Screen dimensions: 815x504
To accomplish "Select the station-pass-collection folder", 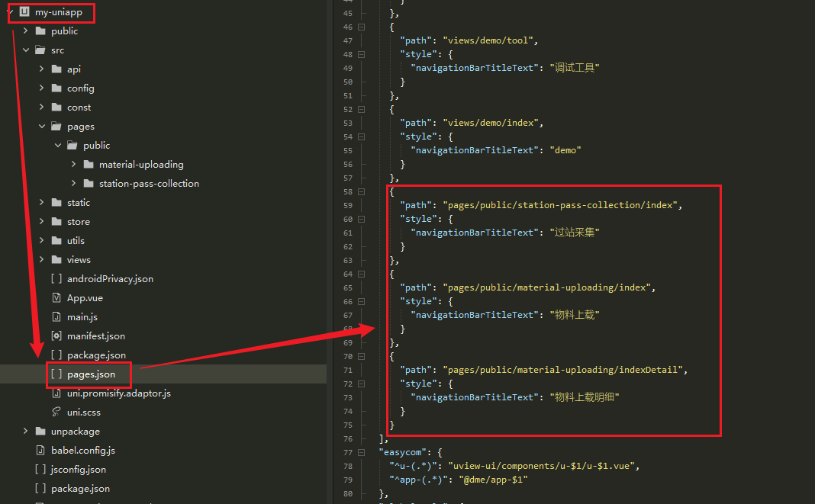I will (149, 184).
